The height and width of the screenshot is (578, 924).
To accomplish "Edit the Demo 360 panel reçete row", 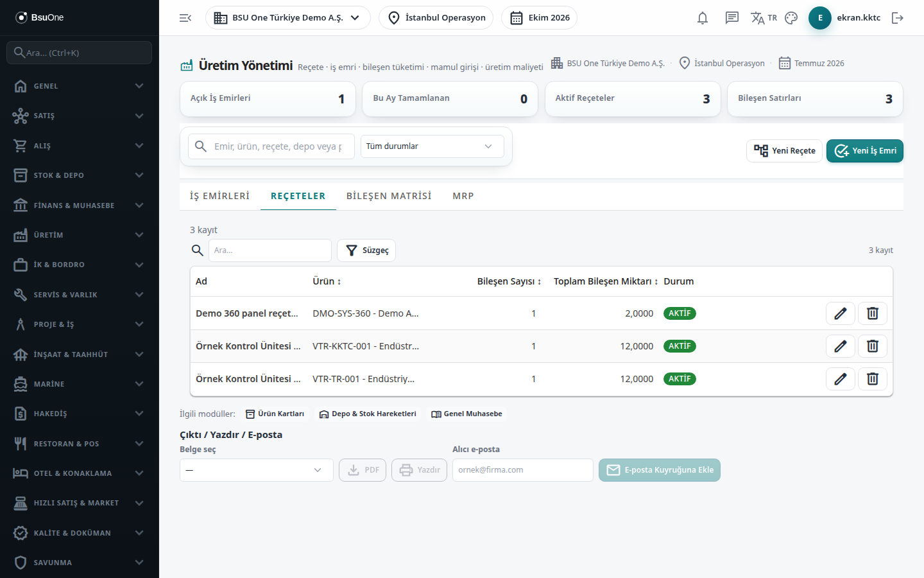I will pyautogui.click(x=841, y=313).
